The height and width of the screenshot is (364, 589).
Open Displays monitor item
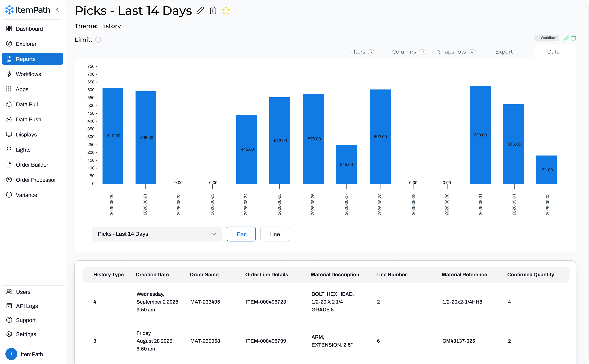33,135
